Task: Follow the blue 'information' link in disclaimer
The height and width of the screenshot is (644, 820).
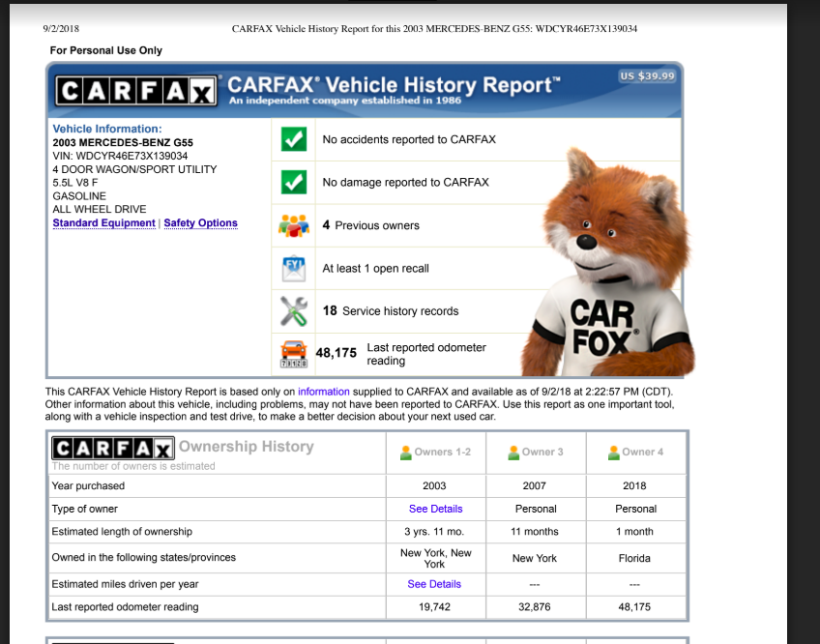Action: pyautogui.click(x=324, y=392)
